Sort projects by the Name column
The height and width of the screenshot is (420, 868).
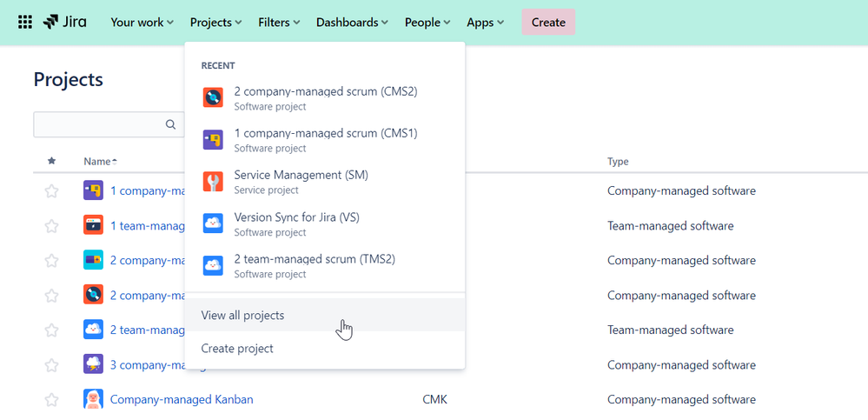tap(100, 161)
